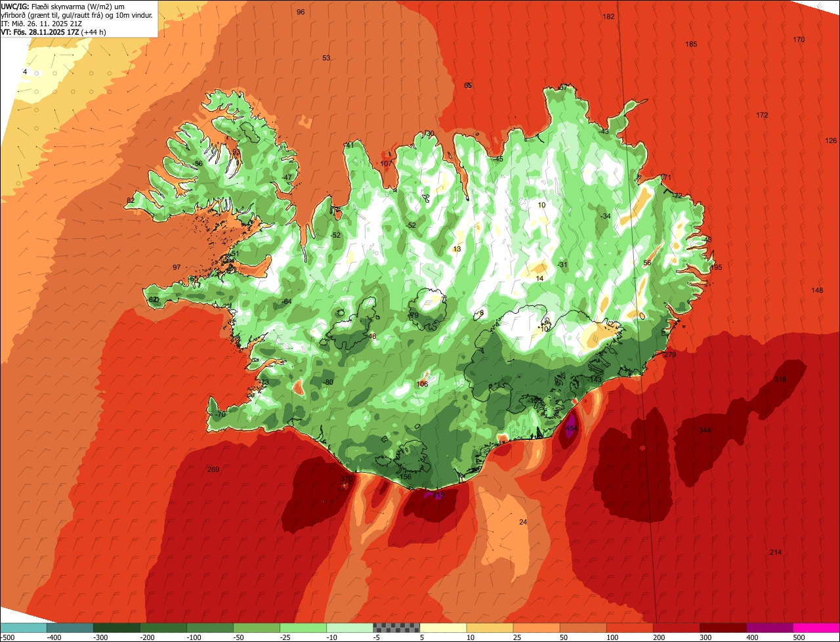Click the map value '318' in the dark red area
The width and height of the screenshot is (840, 642).
coord(780,379)
